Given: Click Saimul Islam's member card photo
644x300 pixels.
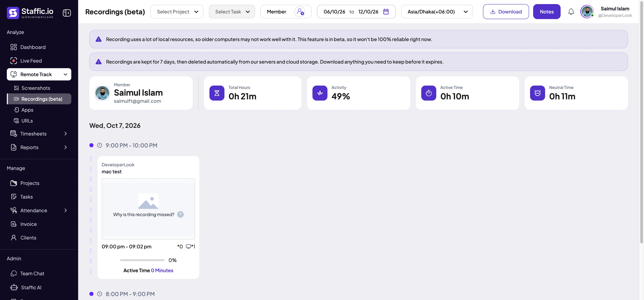Looking at the screenshot, I should tap(102, 93).
